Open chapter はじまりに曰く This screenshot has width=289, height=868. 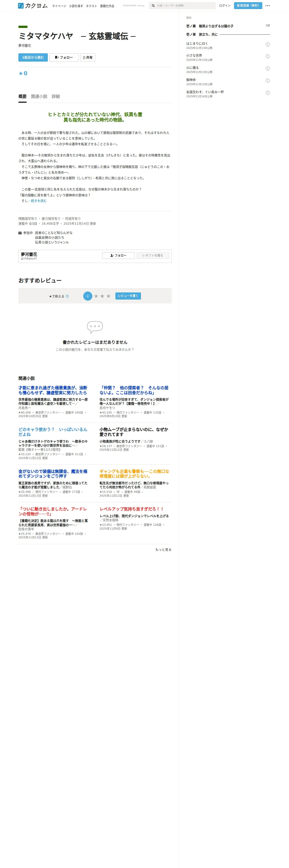point(197,44)
